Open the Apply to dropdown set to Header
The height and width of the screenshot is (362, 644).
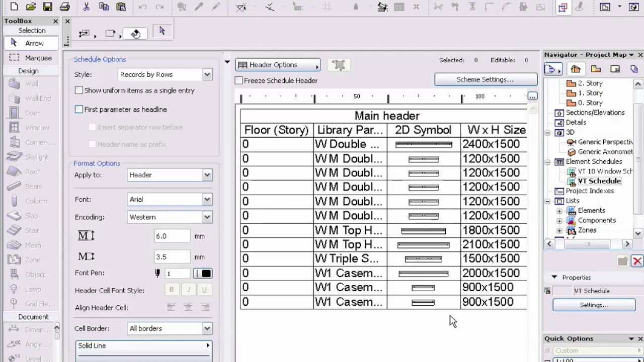(170, 175)
